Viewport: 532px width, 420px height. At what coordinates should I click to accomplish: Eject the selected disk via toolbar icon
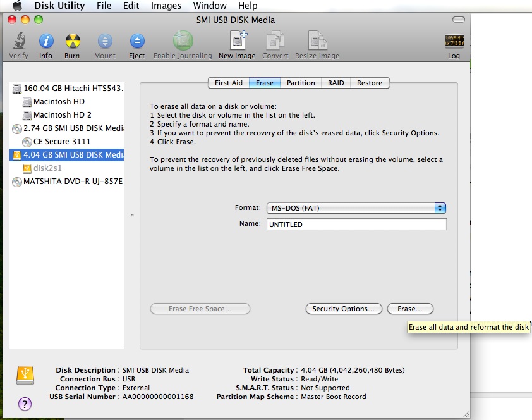click(x=136, y=41)
